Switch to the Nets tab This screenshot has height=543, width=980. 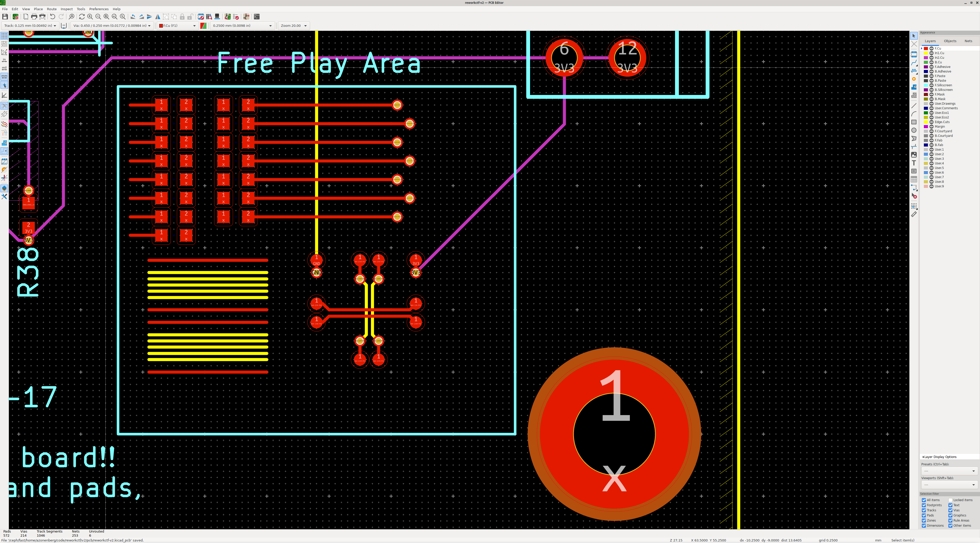pos(968,41)
